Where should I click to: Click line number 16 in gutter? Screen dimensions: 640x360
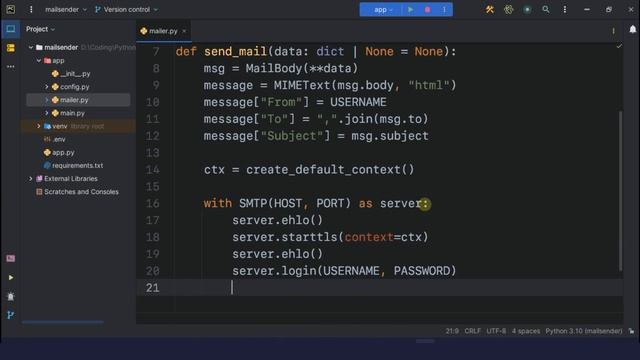pos(152,203)
